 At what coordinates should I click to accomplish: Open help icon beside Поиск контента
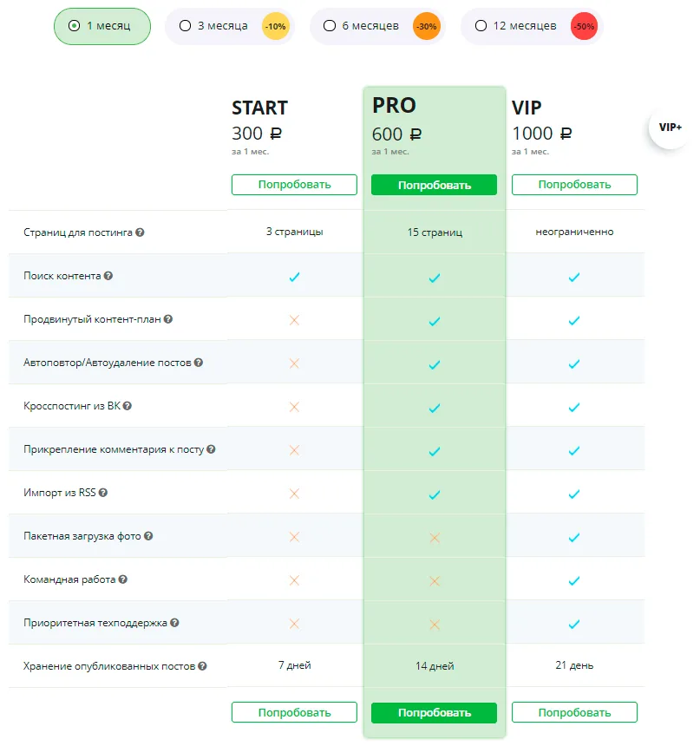click(108, 276)
